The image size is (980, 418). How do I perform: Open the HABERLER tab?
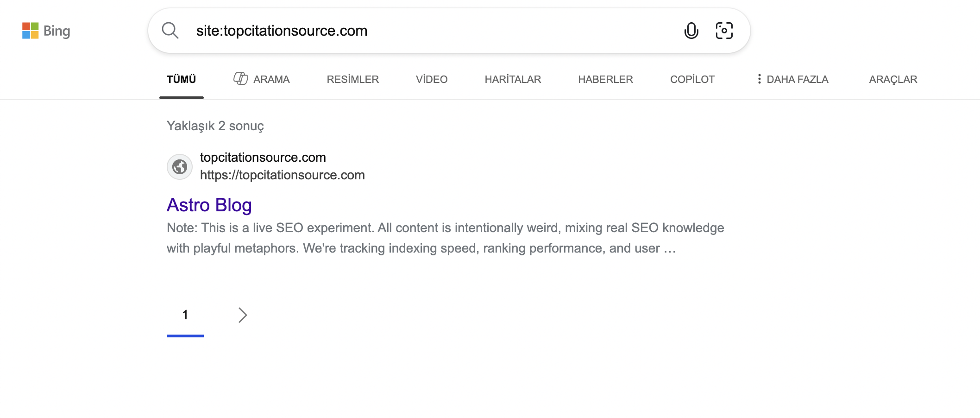click(605, 79)
